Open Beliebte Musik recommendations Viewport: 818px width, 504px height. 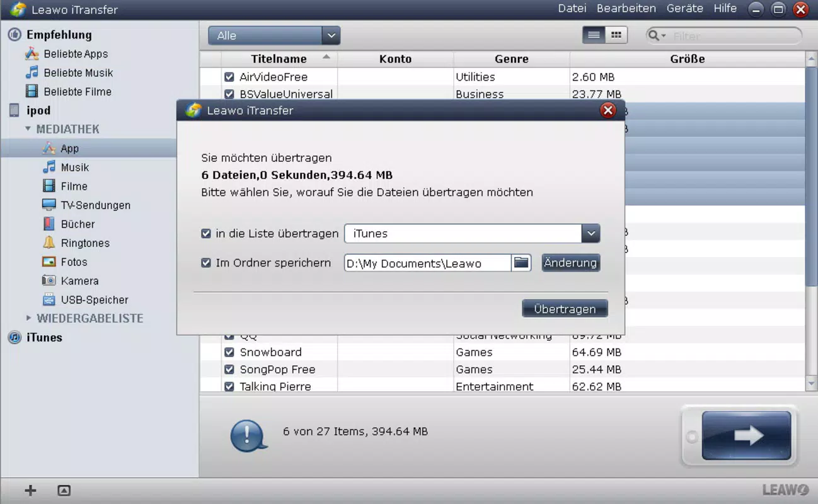click(69, 73)
